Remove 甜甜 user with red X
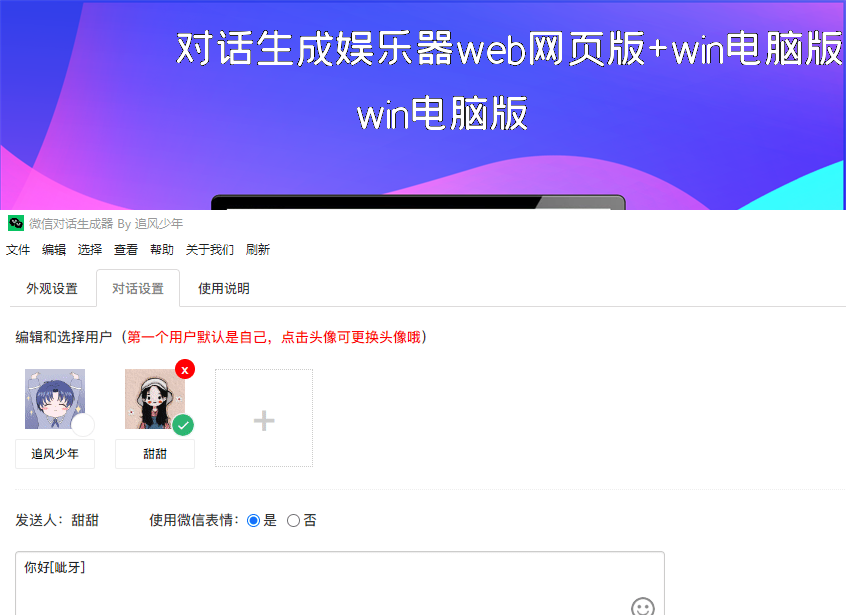The height and width of the screenshot is (615, 846). point(185,370)
